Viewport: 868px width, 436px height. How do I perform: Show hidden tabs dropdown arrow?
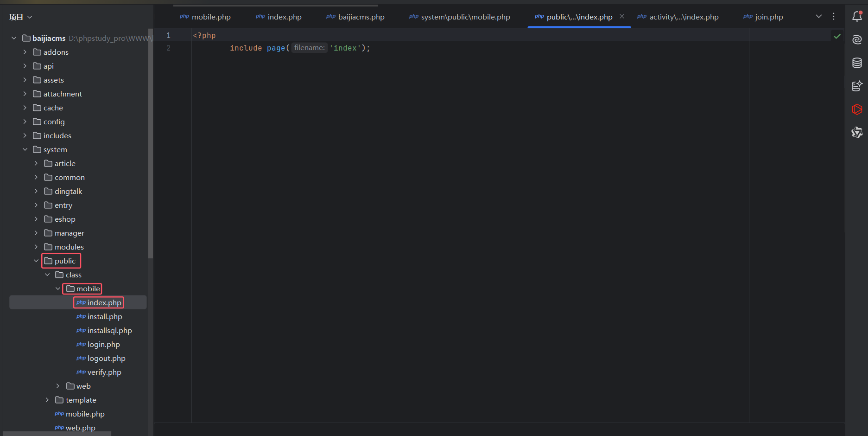point(819,16)
